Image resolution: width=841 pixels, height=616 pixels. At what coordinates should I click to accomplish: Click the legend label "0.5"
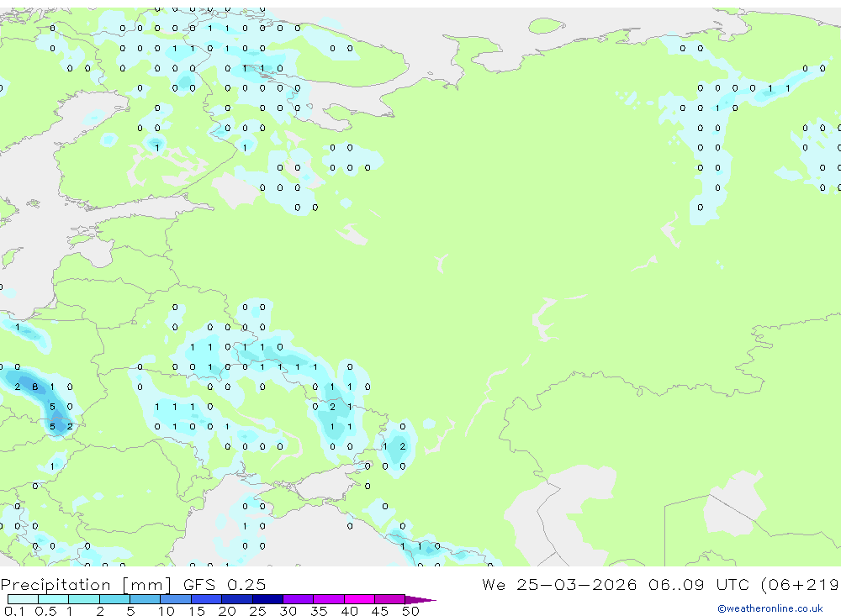pyautogui.click(x=45, y=611)
